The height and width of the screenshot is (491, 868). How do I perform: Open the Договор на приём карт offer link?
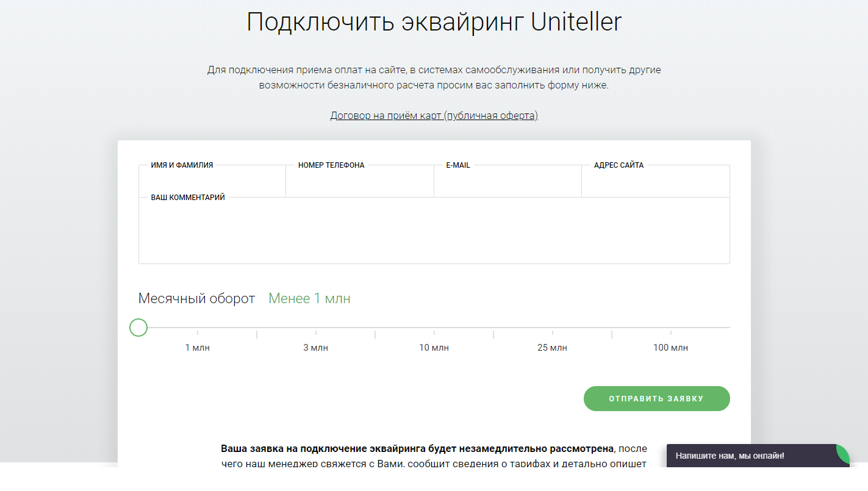[x=434, y=115]
